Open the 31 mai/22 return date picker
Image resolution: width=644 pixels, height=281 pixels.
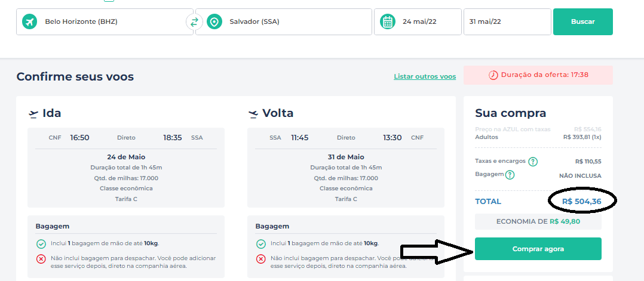pyautogui.click(x=507, y=21)
